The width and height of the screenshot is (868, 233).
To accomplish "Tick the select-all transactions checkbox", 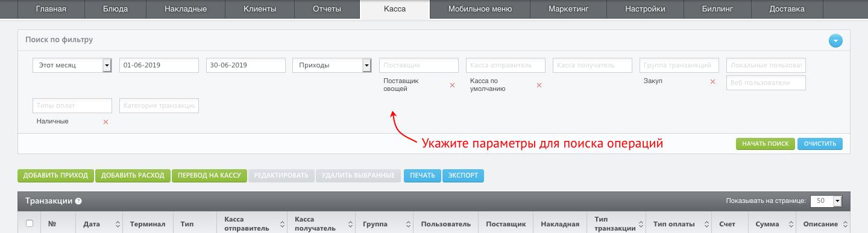I will point(30,223).
